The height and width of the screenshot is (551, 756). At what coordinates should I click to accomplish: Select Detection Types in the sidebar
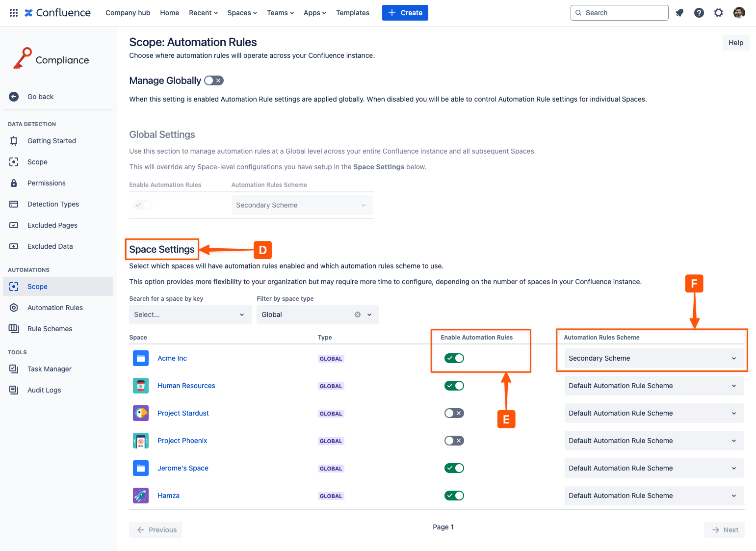coord(53,204)
